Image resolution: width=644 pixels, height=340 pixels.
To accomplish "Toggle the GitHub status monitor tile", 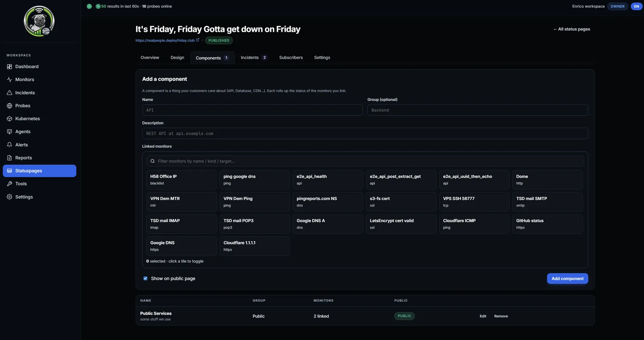I will click(x=547, y=224).
